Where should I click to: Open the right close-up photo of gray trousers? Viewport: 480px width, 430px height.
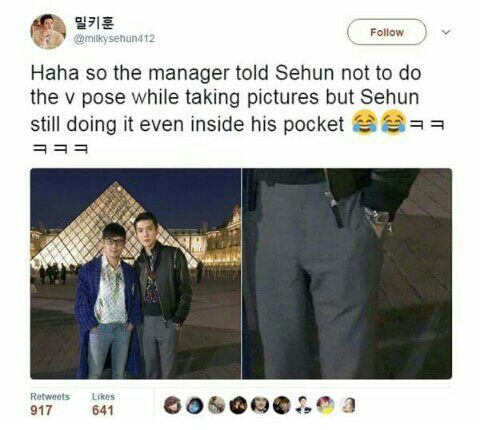point(347,274)
